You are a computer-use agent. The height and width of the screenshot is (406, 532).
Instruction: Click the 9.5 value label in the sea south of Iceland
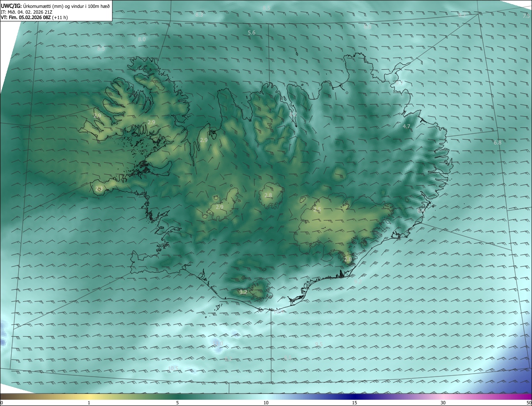click(319, 344)
